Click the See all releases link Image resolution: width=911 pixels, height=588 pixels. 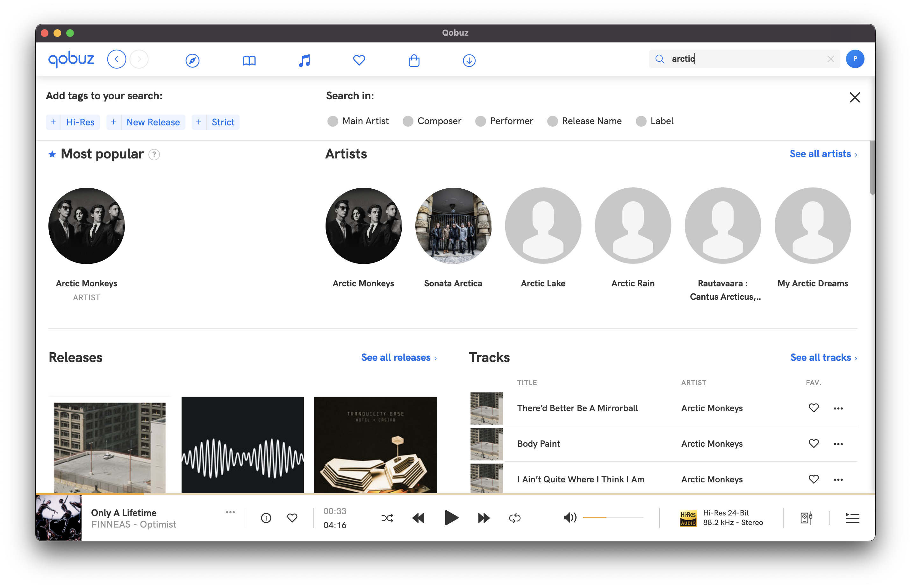coord(396,357)
